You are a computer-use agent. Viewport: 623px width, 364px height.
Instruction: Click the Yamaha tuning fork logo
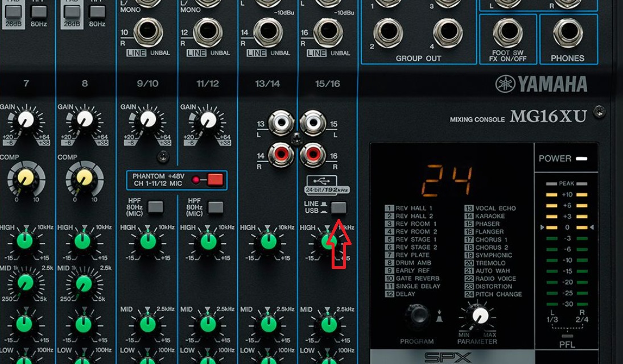[x=505, y=84]
